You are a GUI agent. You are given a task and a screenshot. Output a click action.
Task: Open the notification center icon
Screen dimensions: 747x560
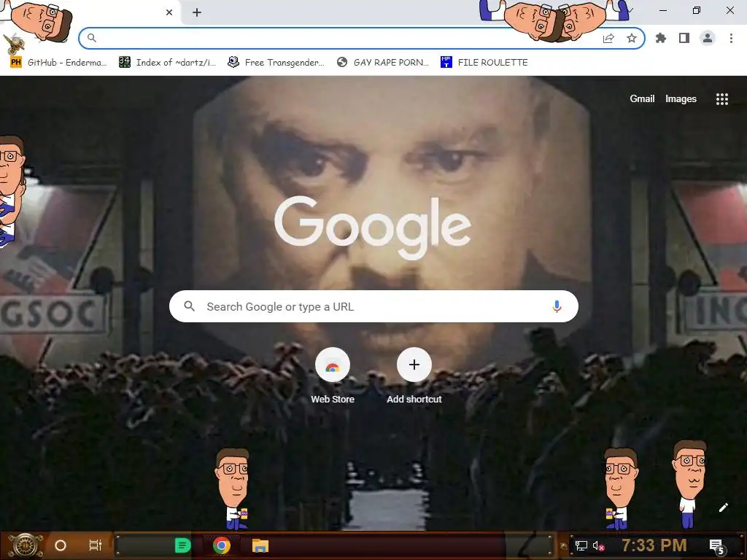[716, 546]
